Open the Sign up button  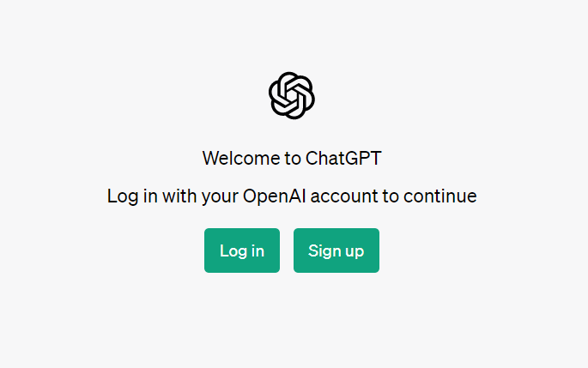tap(336, 250)
